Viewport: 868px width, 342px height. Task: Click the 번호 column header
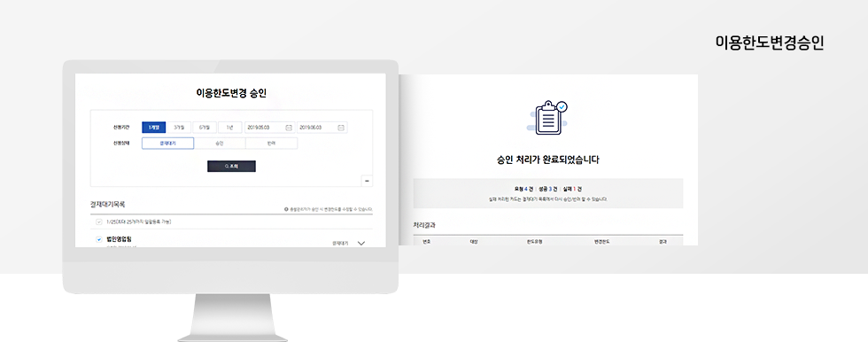coord(427,241)
